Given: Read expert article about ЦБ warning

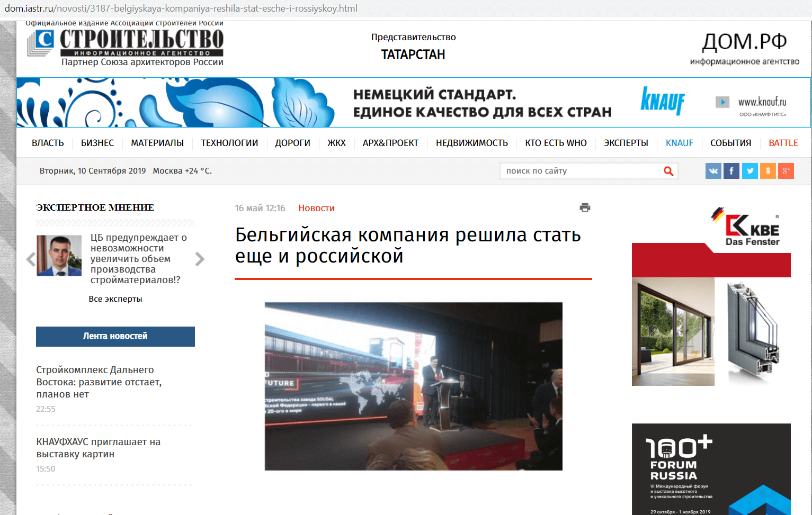Looking at the screenshot, I should point(139,259).
